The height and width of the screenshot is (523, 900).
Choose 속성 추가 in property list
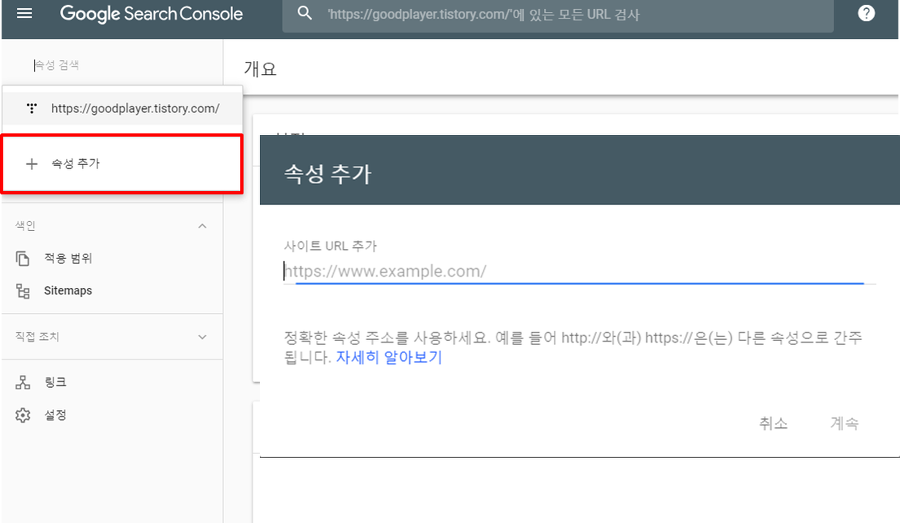click(x=122, y=164)
